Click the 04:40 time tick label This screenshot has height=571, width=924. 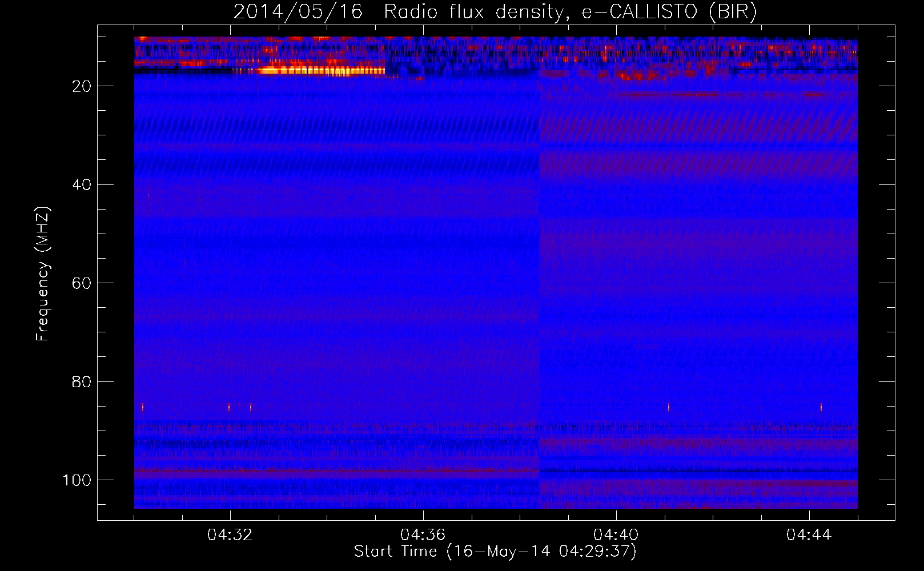pos(616,534)
